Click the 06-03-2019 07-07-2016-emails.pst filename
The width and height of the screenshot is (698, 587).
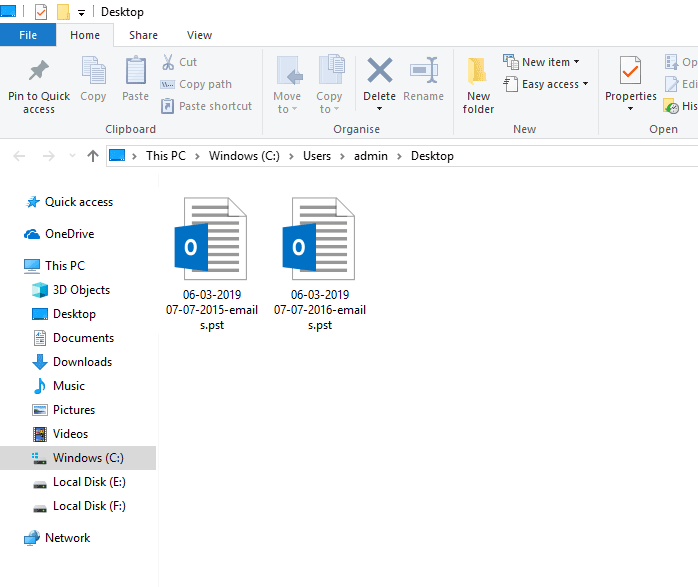coord(320,310)
